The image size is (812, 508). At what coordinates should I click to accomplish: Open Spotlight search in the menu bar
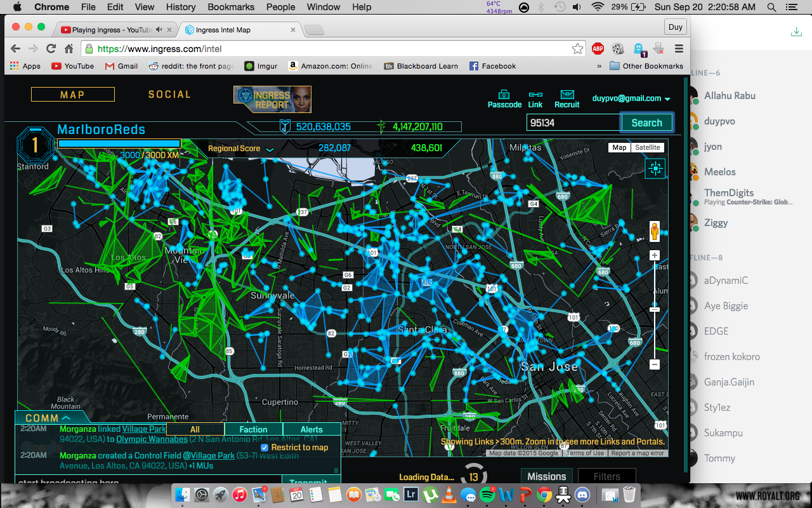(771, 7)
